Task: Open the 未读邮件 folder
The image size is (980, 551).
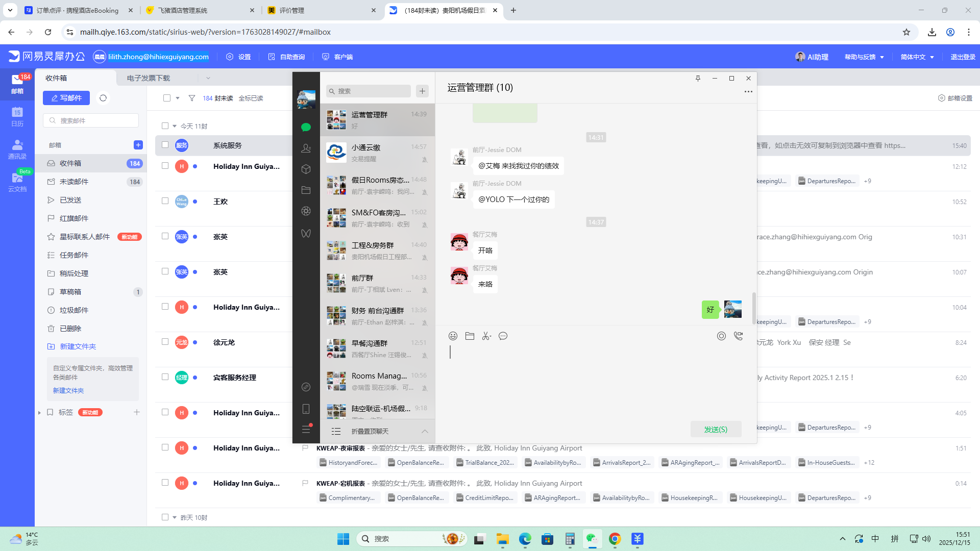Action: 74,182
